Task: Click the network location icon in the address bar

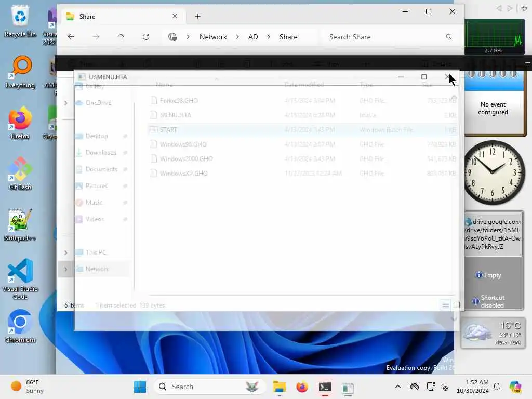Action: coord(172,37)
